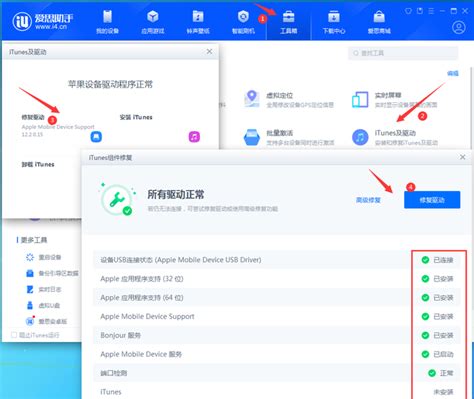Image resolution: width=474 pixels, height=399 pixels.
Task: Click the 苹果设备驱动程序正常 status text
Action: [x=110, y=84]
